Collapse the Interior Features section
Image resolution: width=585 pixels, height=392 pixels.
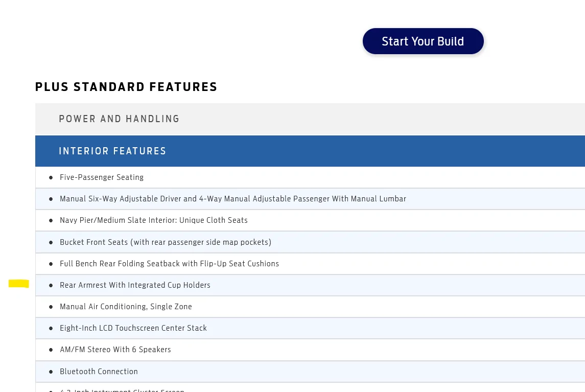click(x=310, y=151)
